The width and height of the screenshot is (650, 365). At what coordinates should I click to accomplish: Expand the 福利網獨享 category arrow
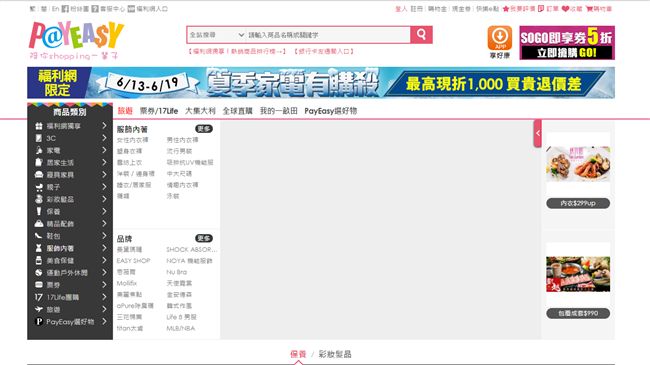click(104, 126)
